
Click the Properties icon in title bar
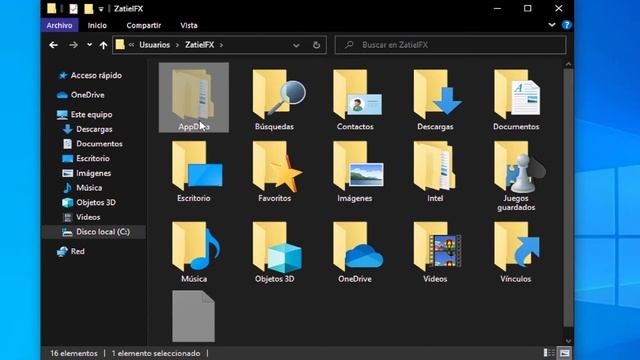[73, 9]
